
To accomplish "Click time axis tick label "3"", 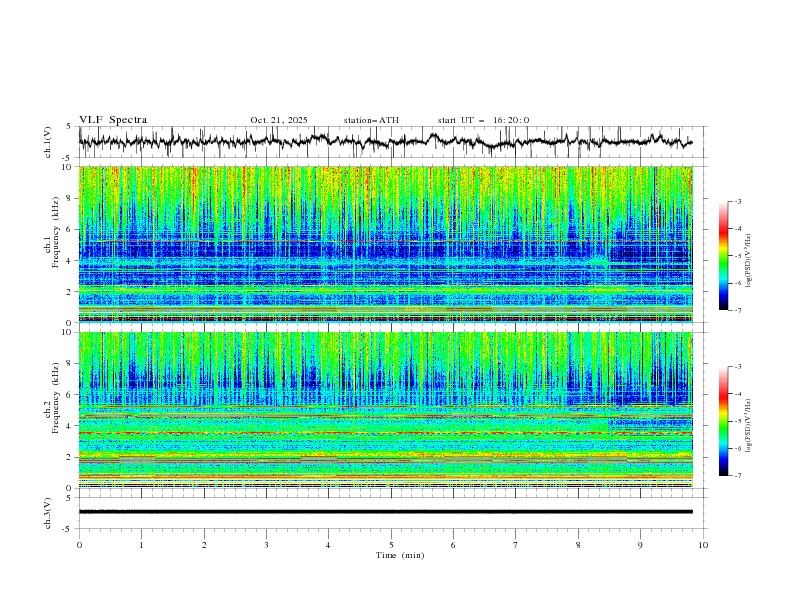I will click(266, 545).
